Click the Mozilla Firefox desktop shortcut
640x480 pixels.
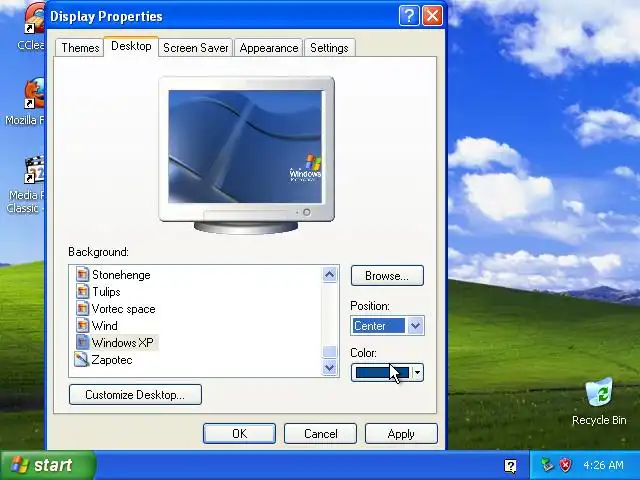pos(34,93)
